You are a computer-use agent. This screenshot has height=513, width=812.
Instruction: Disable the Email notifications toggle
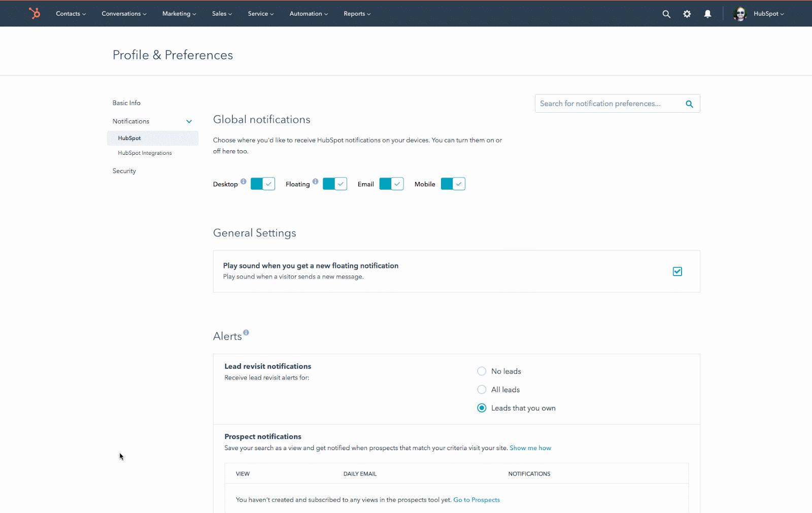click(x=391, y=184)
